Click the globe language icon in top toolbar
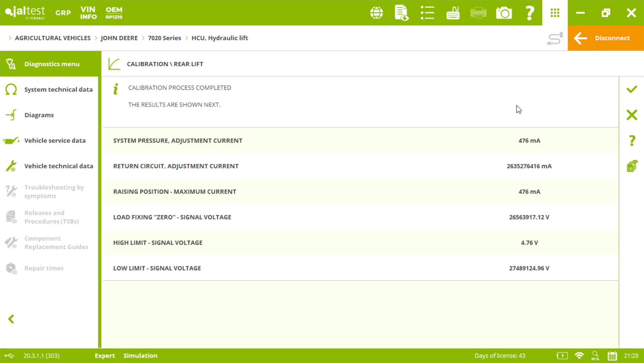The height and width of the screenshot is (363, 644). (376, 13)
